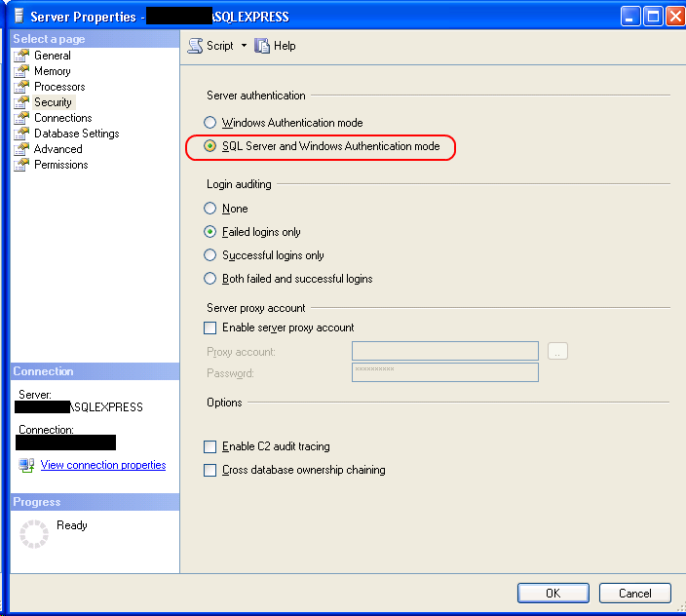This screenshot has width=686, height=616.
Task: Click the Select a page header
Action: pos(95,39)
